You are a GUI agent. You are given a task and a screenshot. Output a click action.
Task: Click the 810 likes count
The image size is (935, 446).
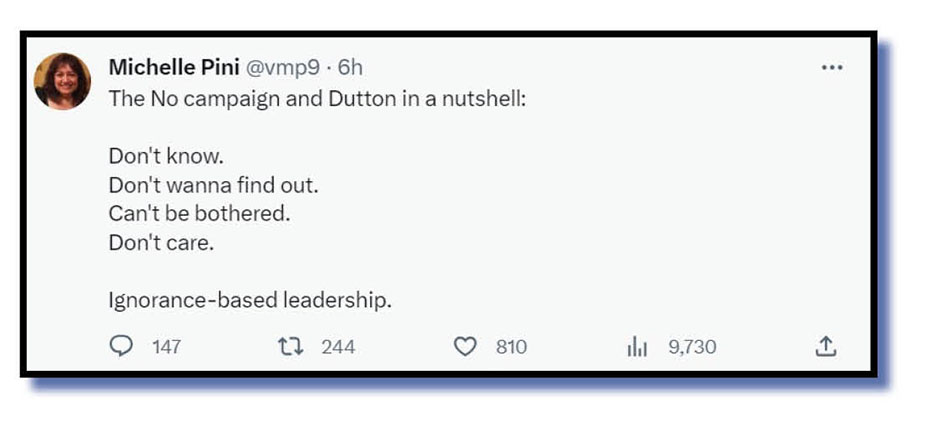tap(511, 347)
